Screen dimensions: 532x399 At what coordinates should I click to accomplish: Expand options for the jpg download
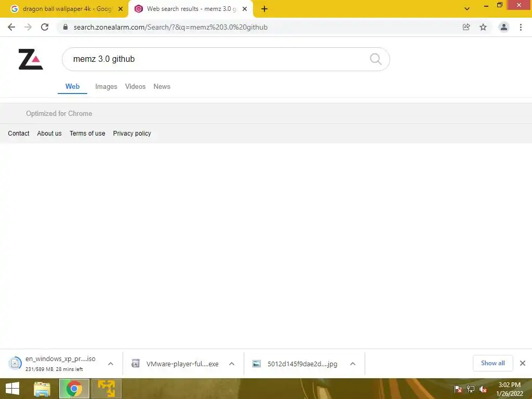point(353,364)
